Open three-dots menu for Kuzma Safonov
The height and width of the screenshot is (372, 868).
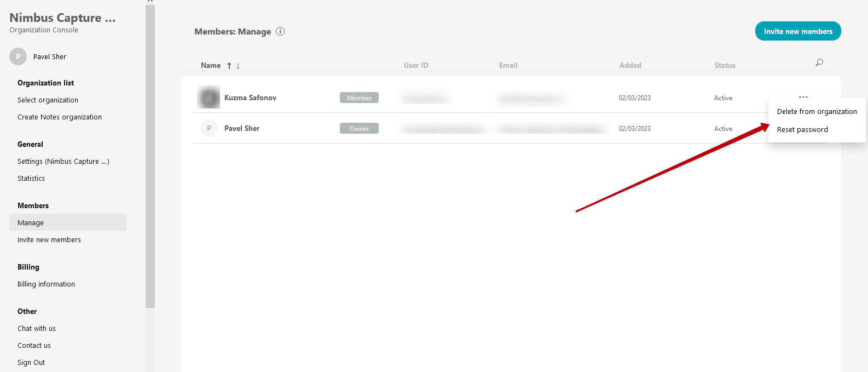pyautogui.click(x=803, y=96)
